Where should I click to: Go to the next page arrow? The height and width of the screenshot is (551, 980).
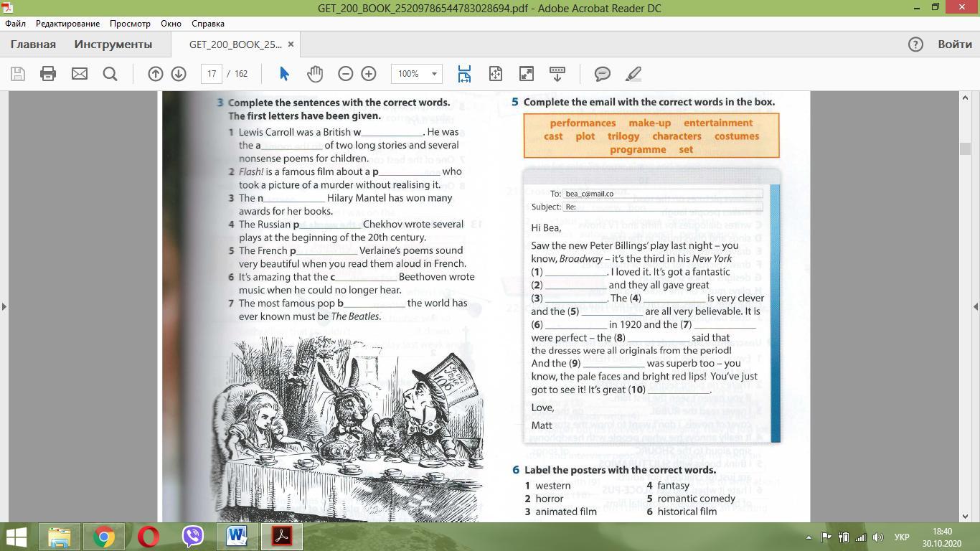pyautogui.click(x=179, y=74)
